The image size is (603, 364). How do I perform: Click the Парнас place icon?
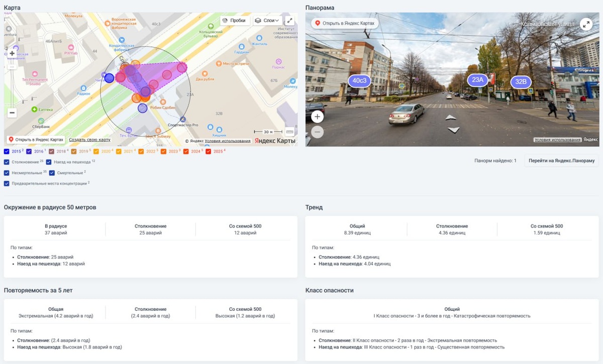[278, 61]
